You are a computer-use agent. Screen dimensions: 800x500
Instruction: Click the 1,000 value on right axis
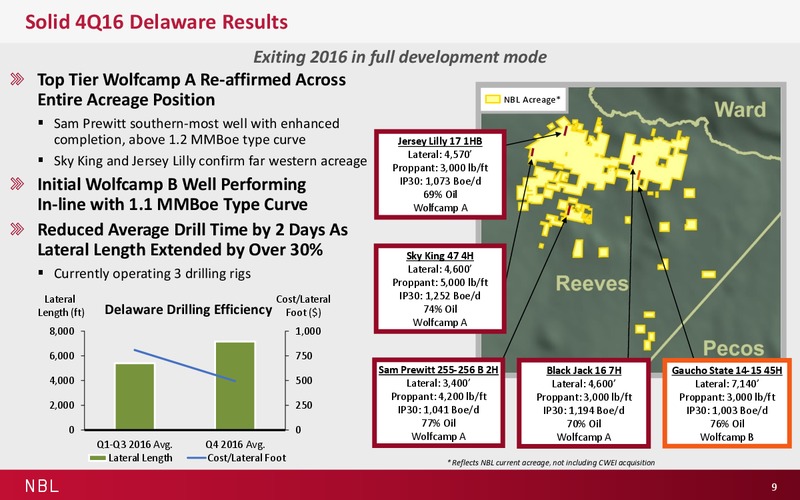(x=309, y=331)
